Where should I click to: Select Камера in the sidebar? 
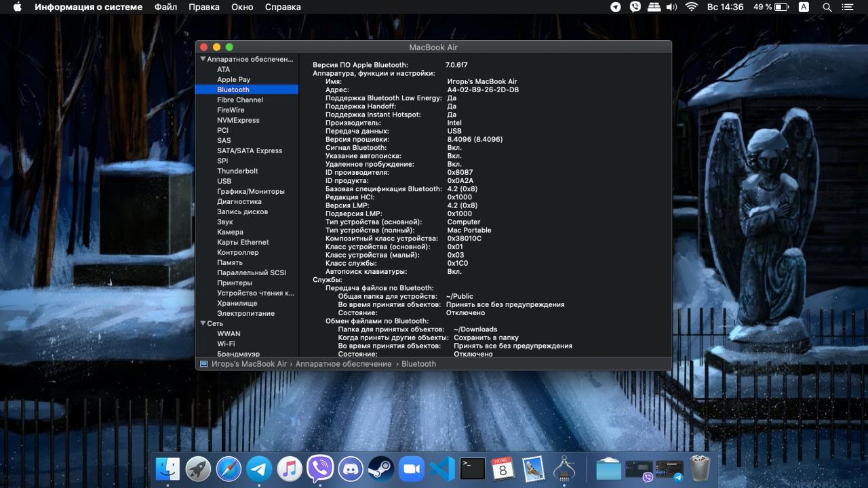230,232
